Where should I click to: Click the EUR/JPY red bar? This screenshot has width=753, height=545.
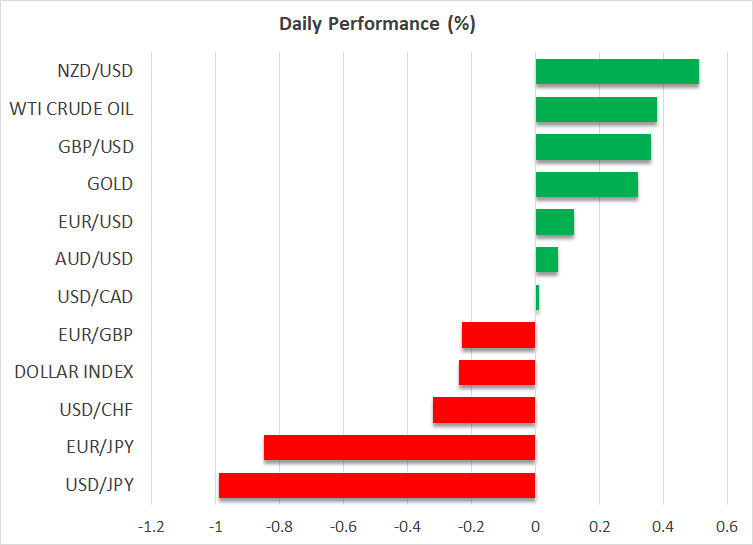tap(399, 447)
